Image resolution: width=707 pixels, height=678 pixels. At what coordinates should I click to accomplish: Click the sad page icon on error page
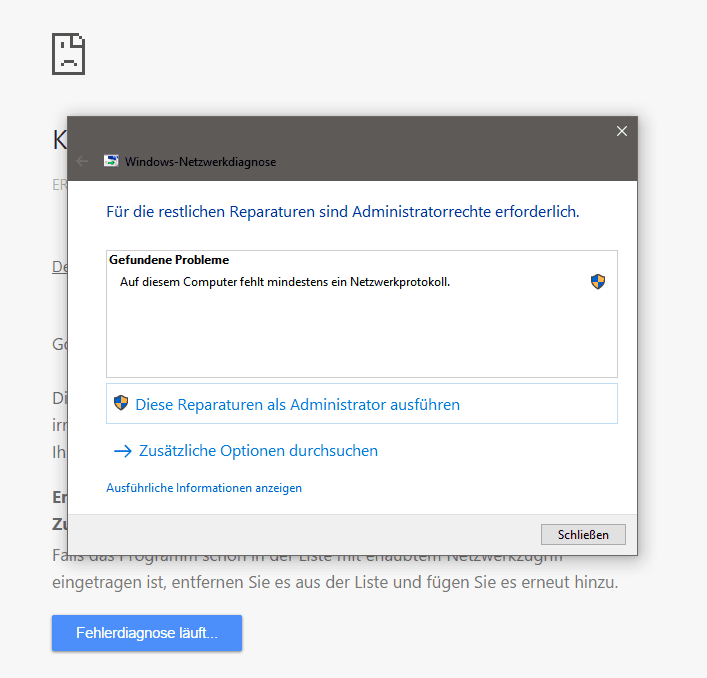[x=69, y=54]
